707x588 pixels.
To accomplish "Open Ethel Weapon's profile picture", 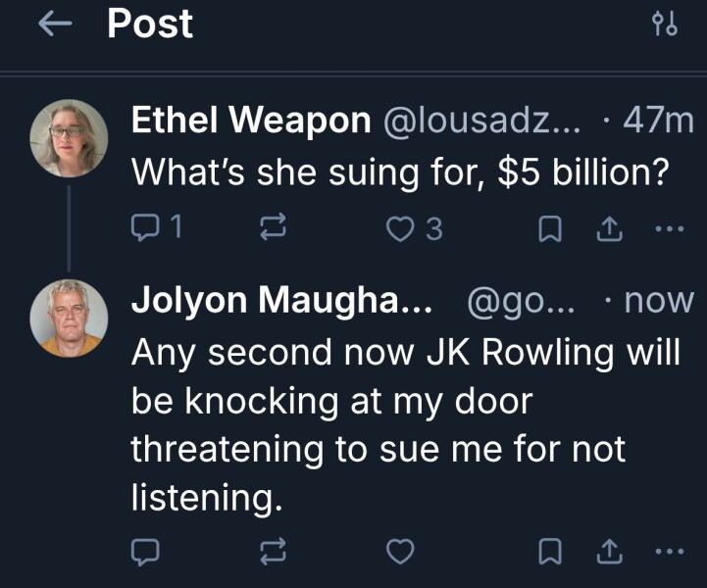I will (69, 138).
